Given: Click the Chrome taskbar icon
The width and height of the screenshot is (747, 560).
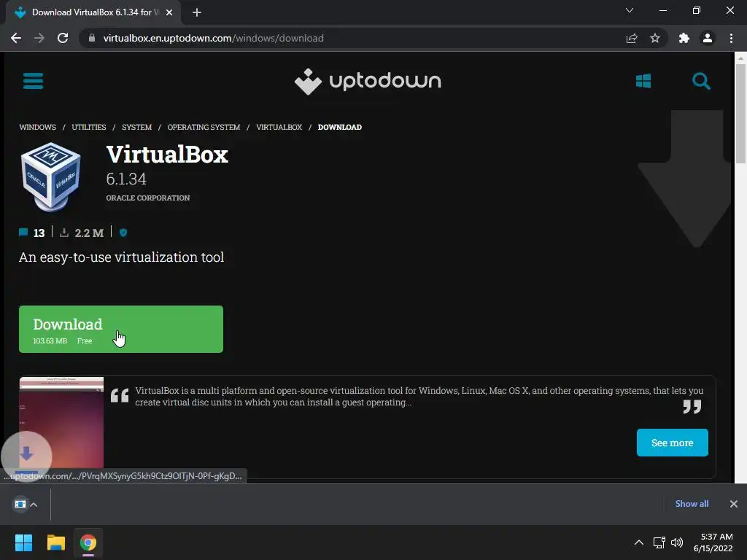Looking at the screenshot, I should tap(88, 542).
